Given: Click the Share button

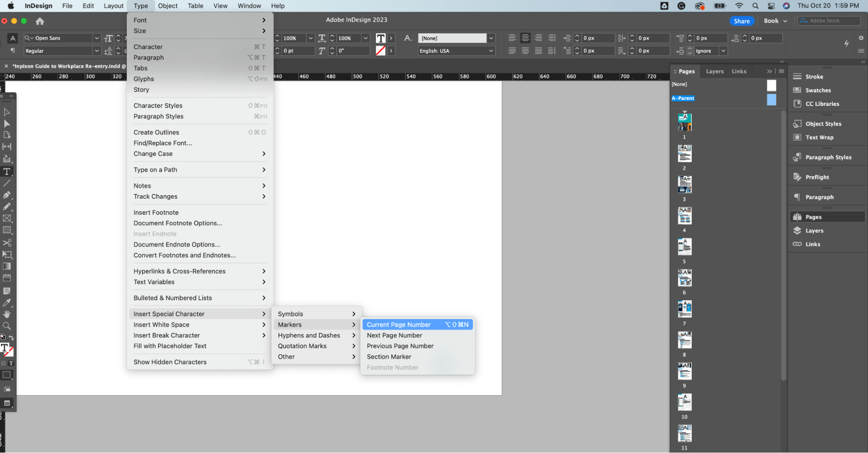Looking at the screenshot, I should coord(742,21).
